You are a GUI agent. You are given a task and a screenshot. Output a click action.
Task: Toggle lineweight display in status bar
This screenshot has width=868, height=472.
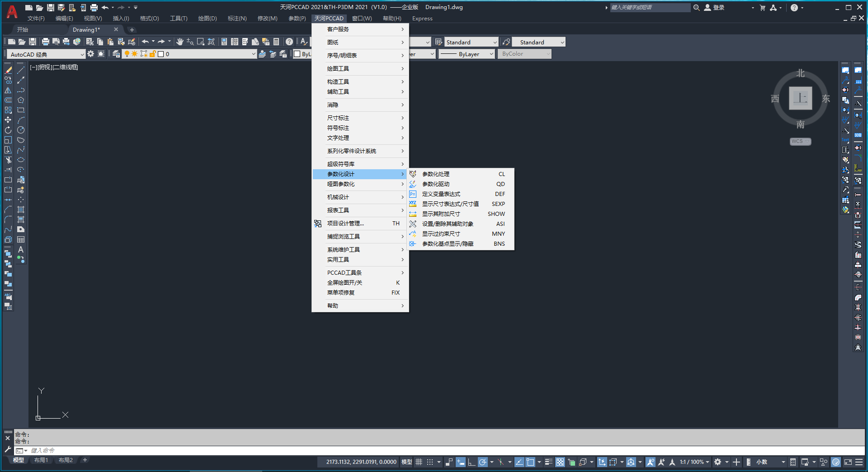point(549,462)
